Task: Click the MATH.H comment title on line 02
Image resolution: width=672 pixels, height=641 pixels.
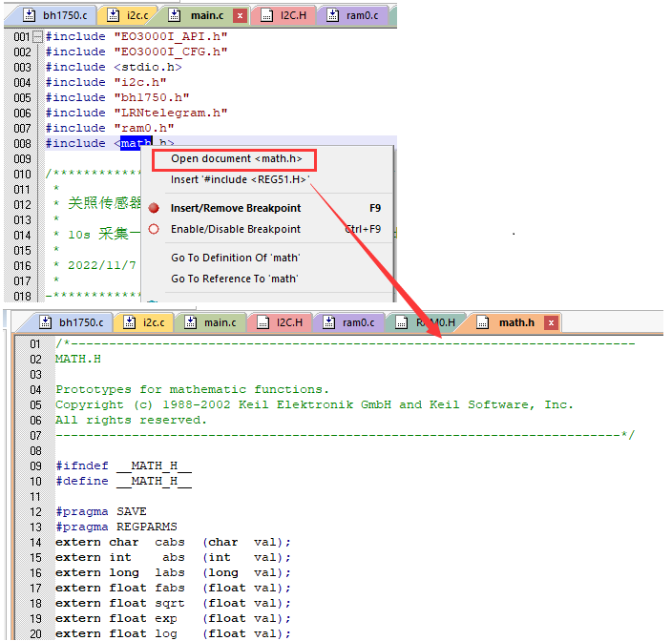Action: point(78,360)
